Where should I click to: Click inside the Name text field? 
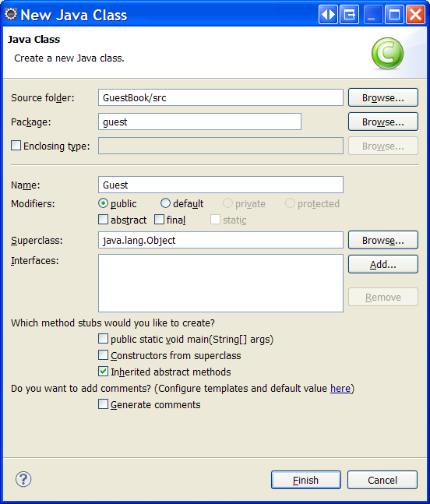(220, 185)
